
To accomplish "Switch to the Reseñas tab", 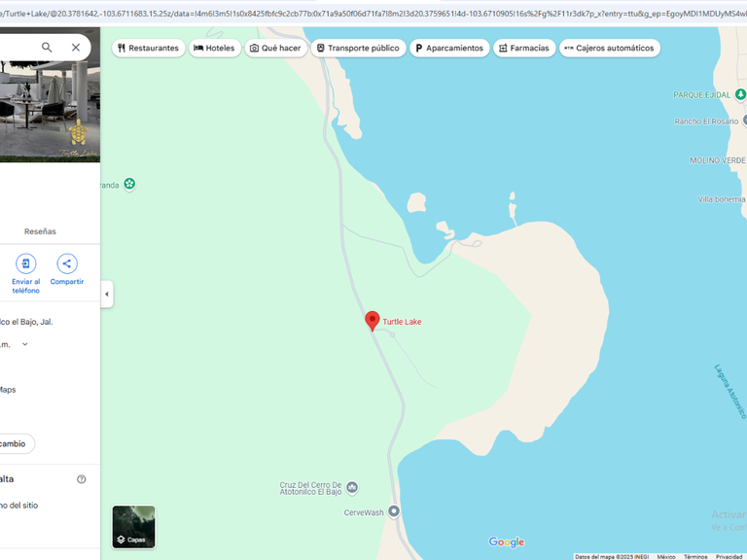I will tap(40, 231).
